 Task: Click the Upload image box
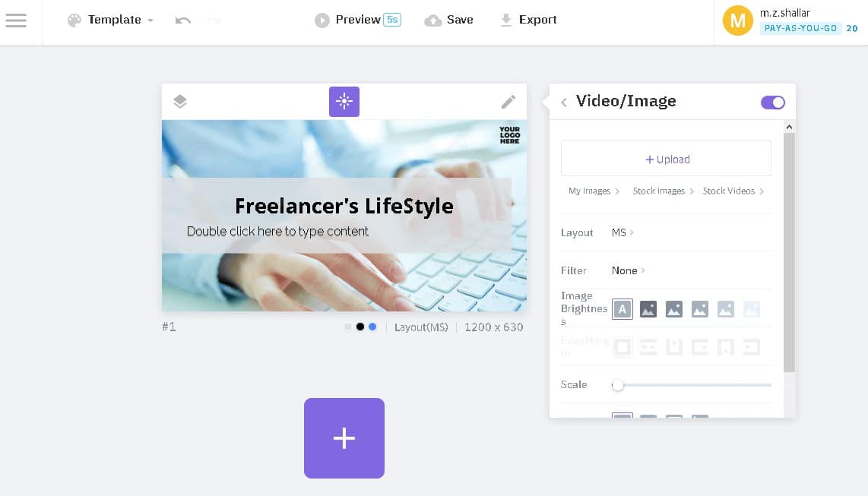666,159
